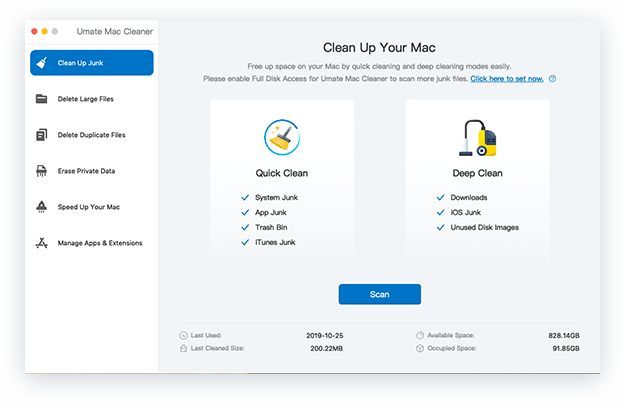Screen dimensions: 625x405
Task: Uncheck iTunes Junk under Quick Clean
Action: pos(245,242)
